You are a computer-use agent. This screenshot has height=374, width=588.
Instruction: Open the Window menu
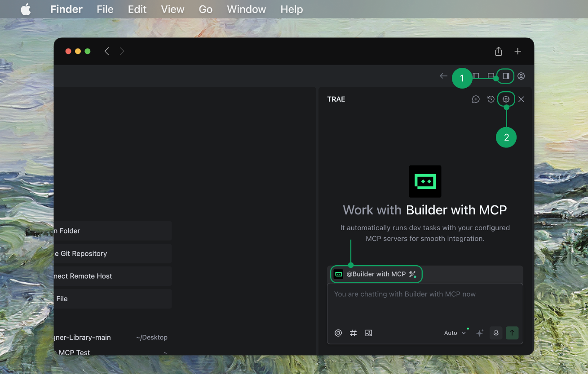click(247, 9)
